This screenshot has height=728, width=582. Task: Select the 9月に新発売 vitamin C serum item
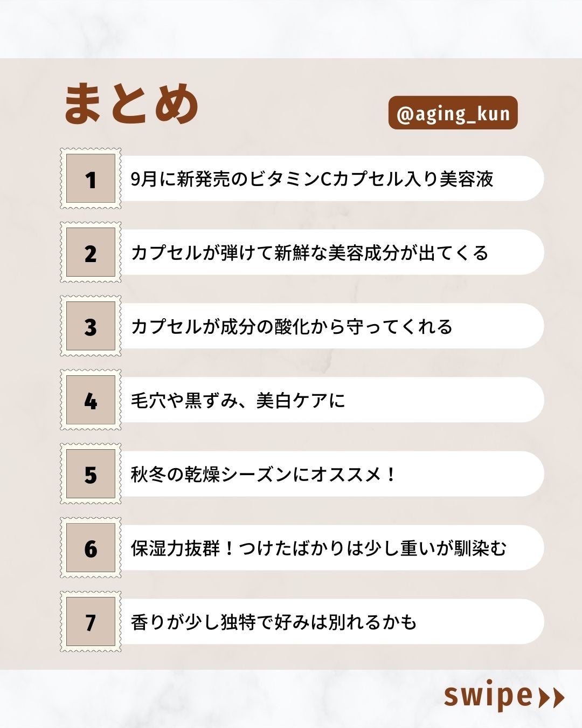tap(313, 179)
